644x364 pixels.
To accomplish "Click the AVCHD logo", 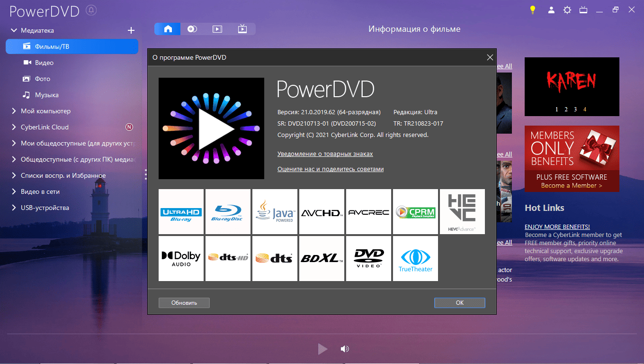I will [x=322, y=211].
